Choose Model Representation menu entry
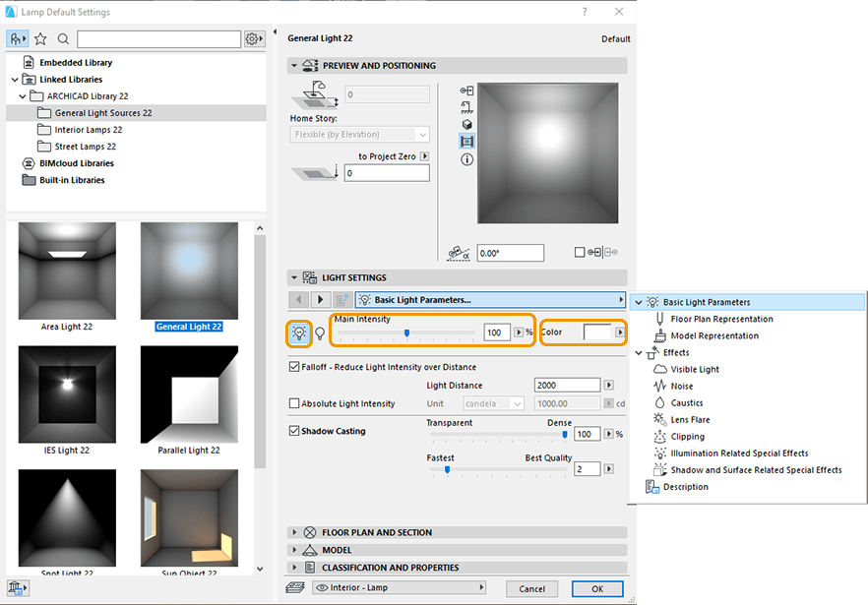868x605 pixels. (714, 335)
